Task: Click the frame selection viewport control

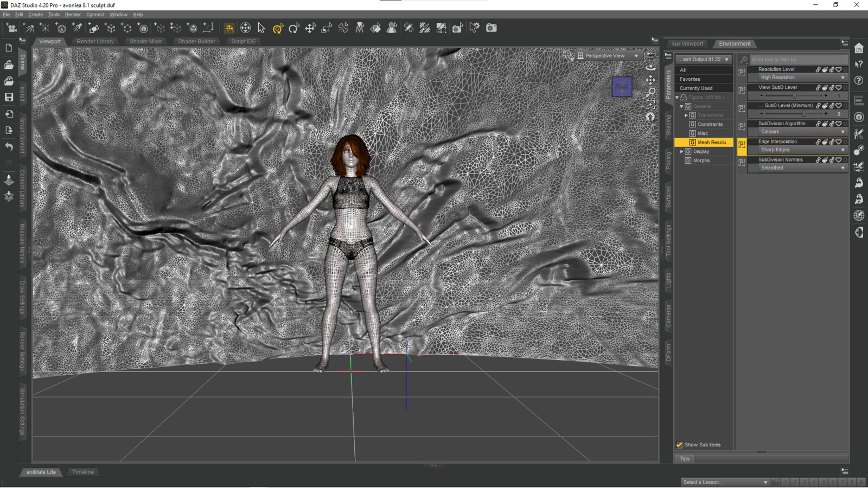Action: coord(650,104)
